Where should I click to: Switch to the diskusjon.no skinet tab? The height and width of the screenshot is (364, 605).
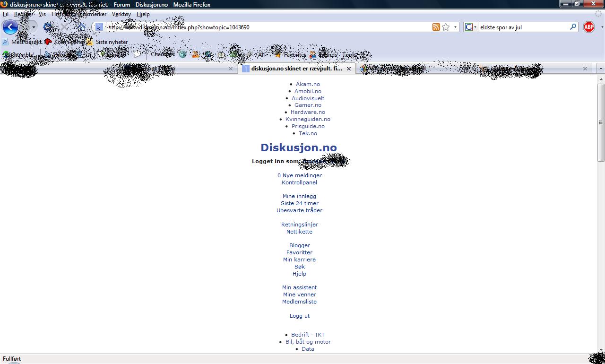297,69
